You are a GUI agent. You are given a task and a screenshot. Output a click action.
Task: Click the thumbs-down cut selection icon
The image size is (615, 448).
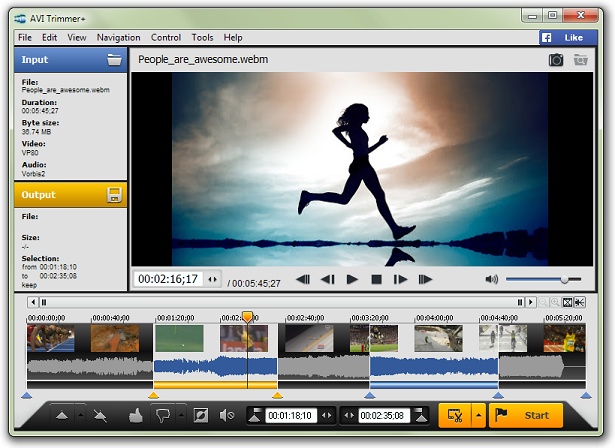click(162, 415)
